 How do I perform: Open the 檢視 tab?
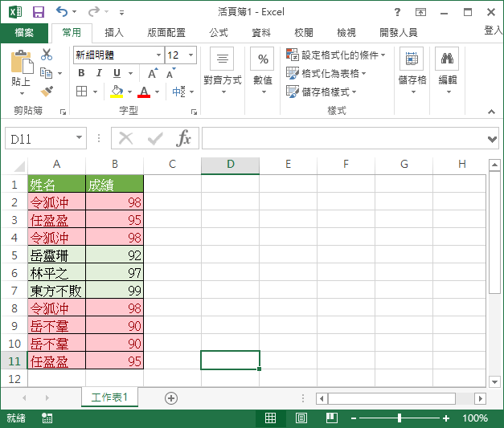pyautogui.click(x=346, y=33)
